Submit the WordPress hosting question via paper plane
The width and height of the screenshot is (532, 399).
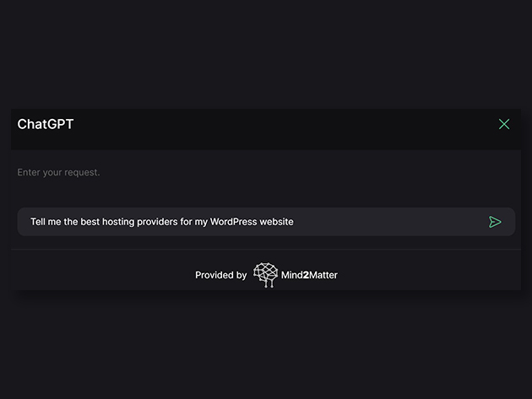pyautogui.click(x=495, y=222)
